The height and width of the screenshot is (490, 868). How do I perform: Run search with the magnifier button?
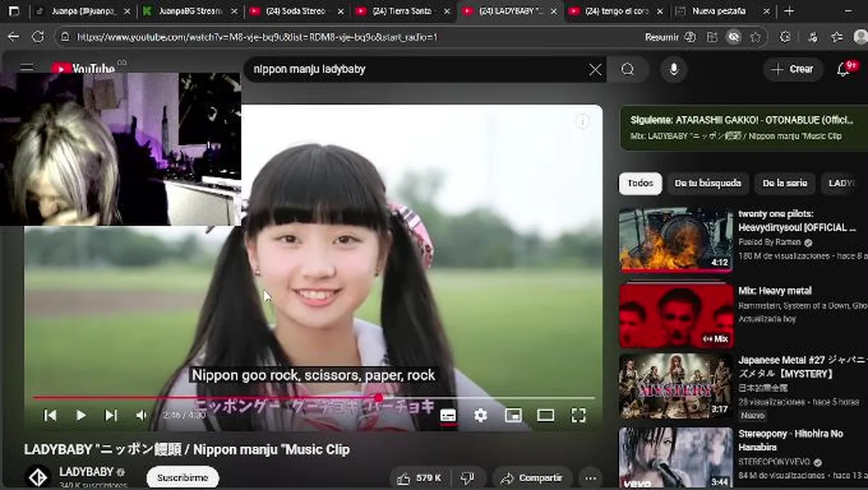[x=628, y=69]
